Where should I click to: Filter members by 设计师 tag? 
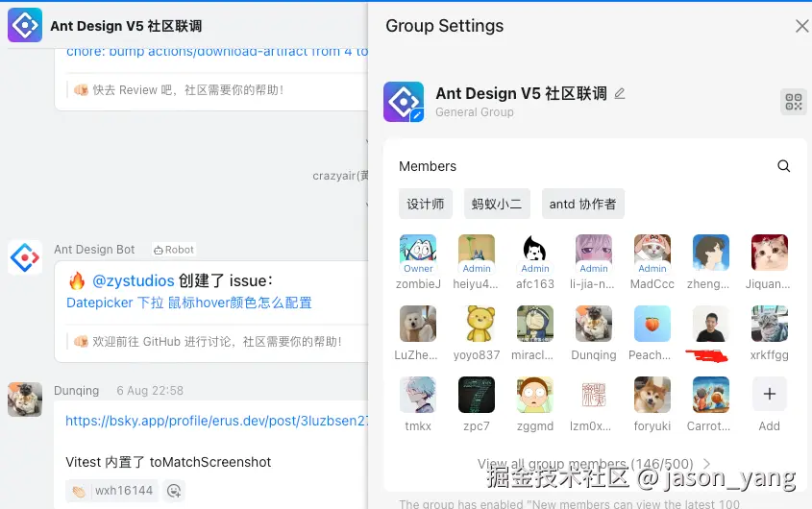(x=425, y=204)
